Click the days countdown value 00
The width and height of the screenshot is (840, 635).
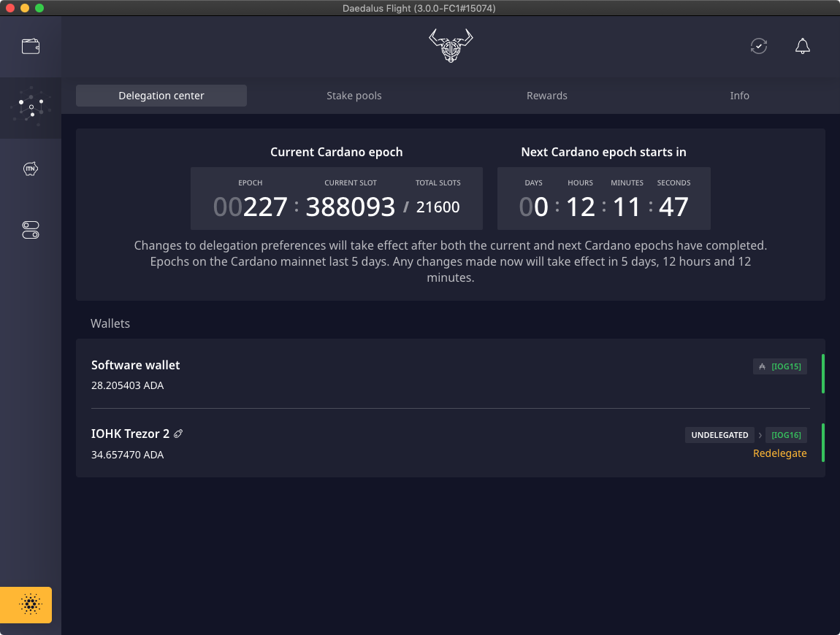(x=533, y=207)
